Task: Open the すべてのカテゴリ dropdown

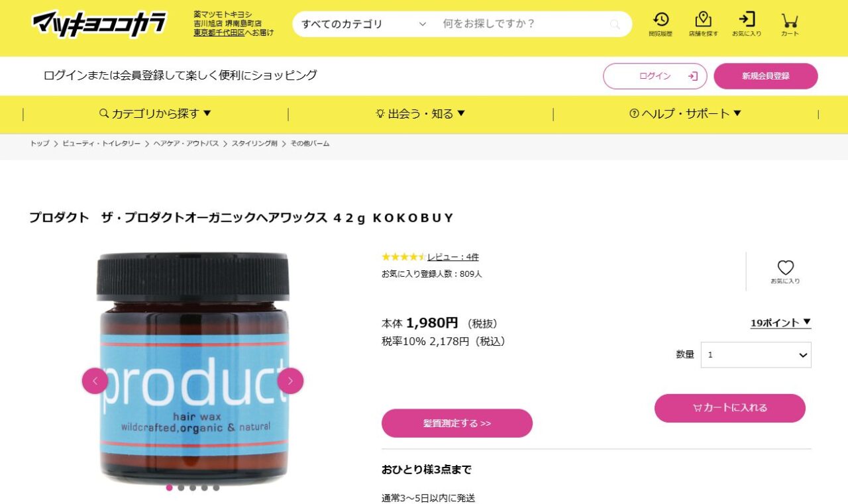Action: click(364, 25)
